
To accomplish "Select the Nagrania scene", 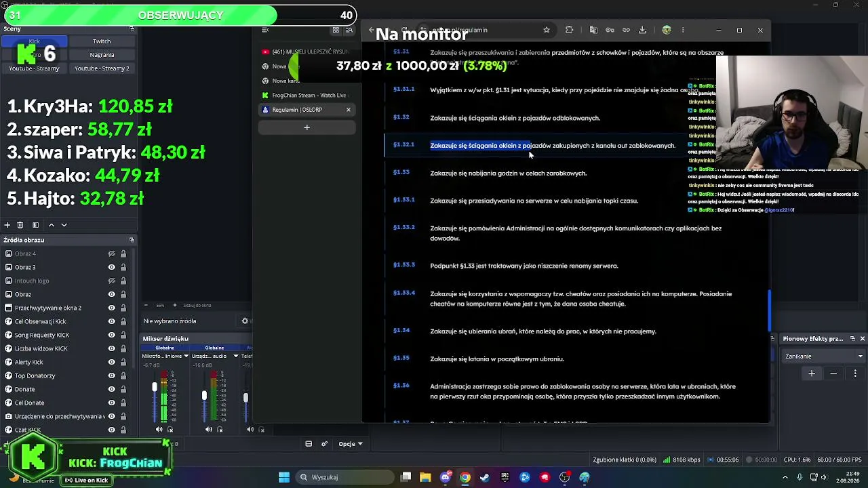I will tap(102, 55).
